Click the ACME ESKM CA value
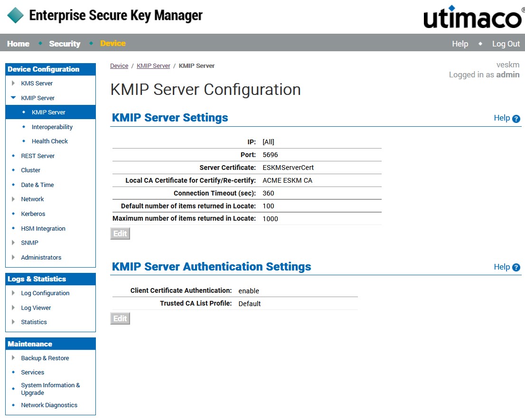Viewport: 525px width, 420px height. coord(287,180)
